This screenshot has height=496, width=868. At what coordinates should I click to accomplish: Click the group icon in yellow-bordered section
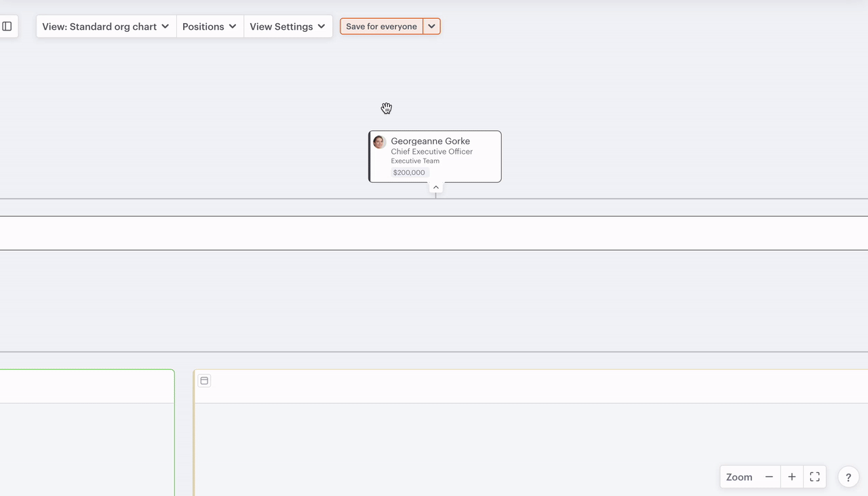204,381
